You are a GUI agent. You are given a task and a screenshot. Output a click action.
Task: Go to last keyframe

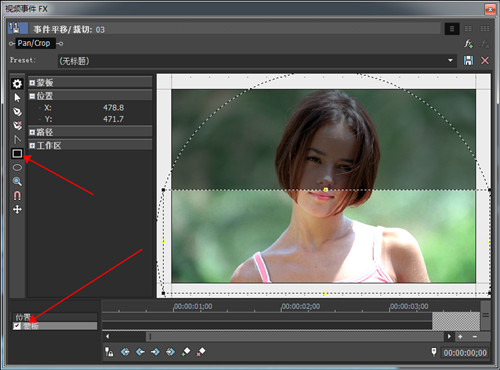[170, 352]
